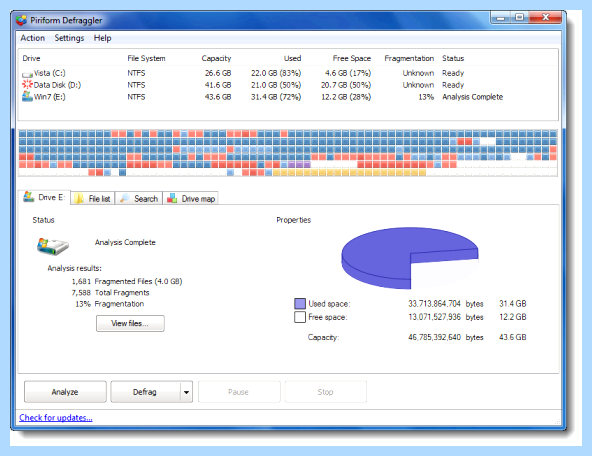Image resolution: width=592 pixels, height=456 pixels.
Task: Click the drive icon on Drive E: tab
Action: pyautogui.click(x=28, y=197)
